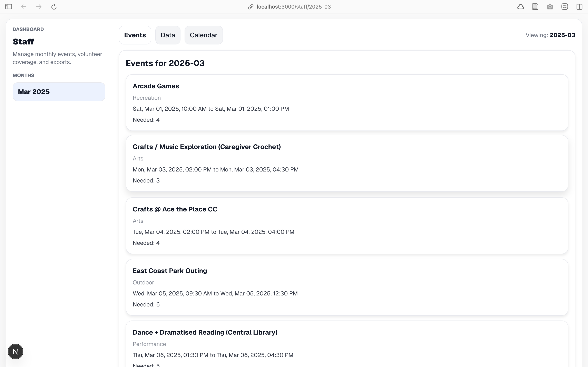Switch to the Calendar tab
The height and width of the screenshot is (367, 588).
tap(203, 35)
